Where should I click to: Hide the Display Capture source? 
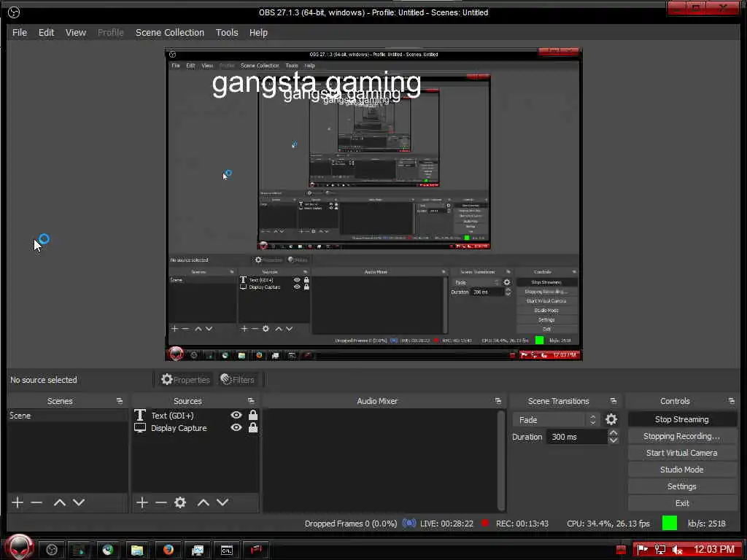click(236, 427)
